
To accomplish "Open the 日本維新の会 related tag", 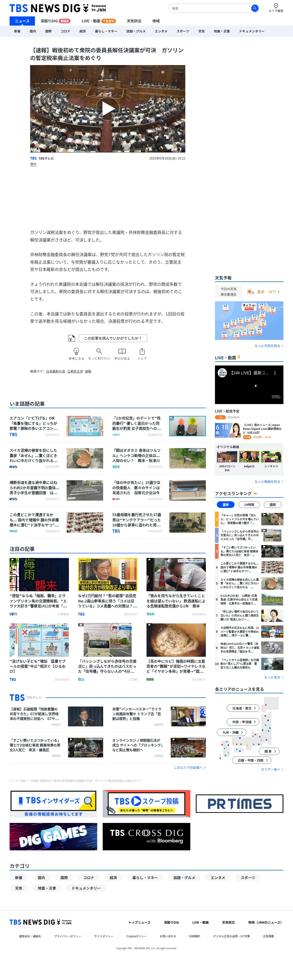I will point(55,371).
